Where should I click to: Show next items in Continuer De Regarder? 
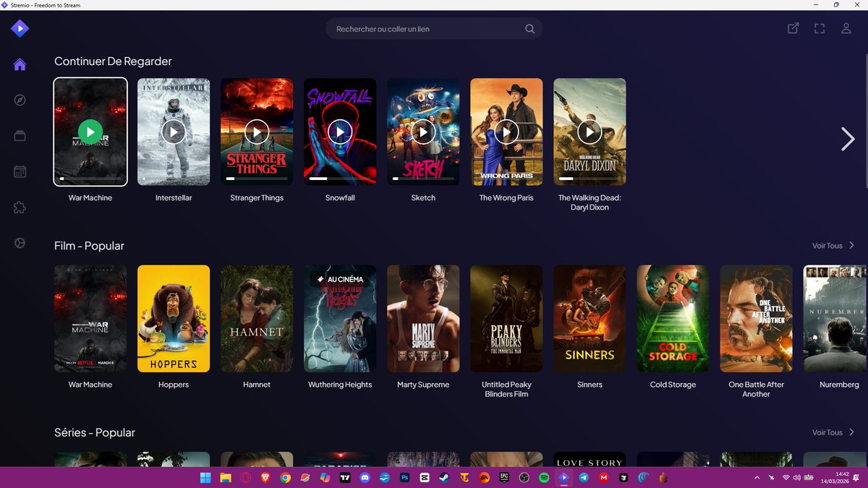pos(848,139)
